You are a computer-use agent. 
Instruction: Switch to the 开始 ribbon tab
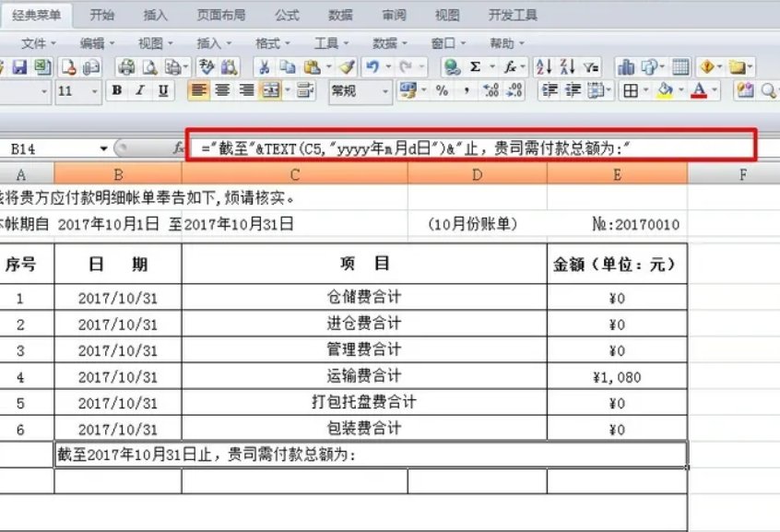click(102, 15)
